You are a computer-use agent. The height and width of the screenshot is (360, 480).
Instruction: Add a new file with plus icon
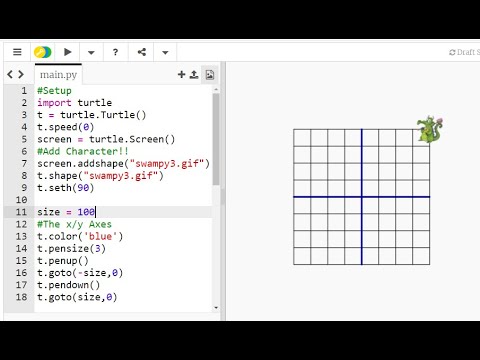181,74
